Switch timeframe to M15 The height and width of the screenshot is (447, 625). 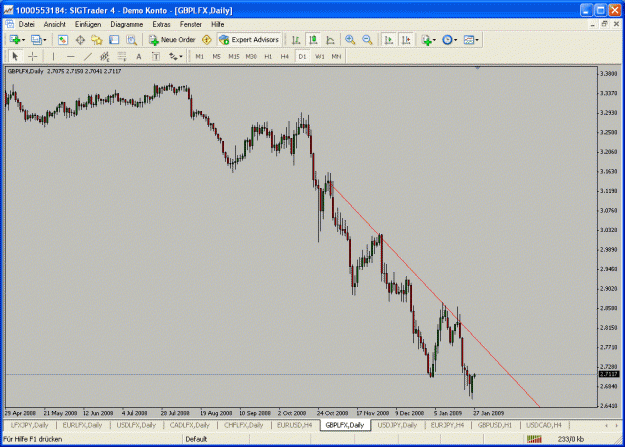tap(234, 57)
